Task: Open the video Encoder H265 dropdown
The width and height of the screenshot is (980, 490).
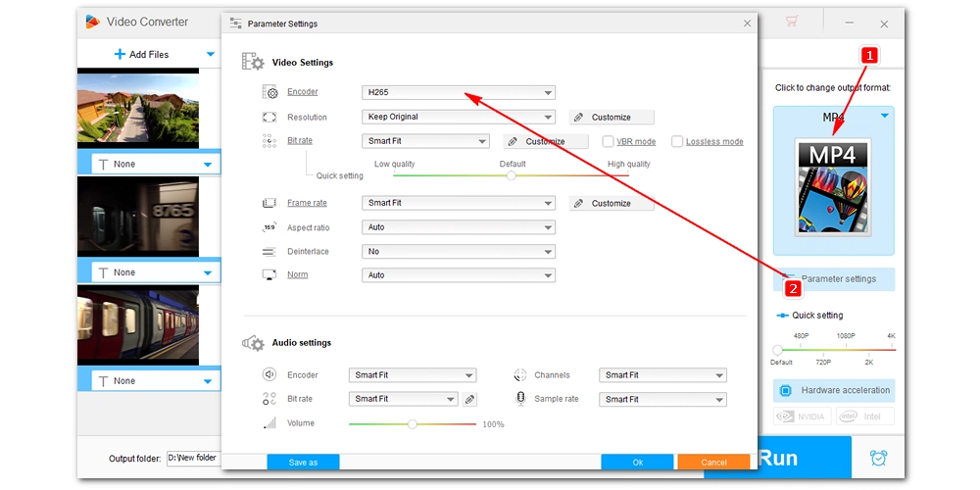Action: 458,92
